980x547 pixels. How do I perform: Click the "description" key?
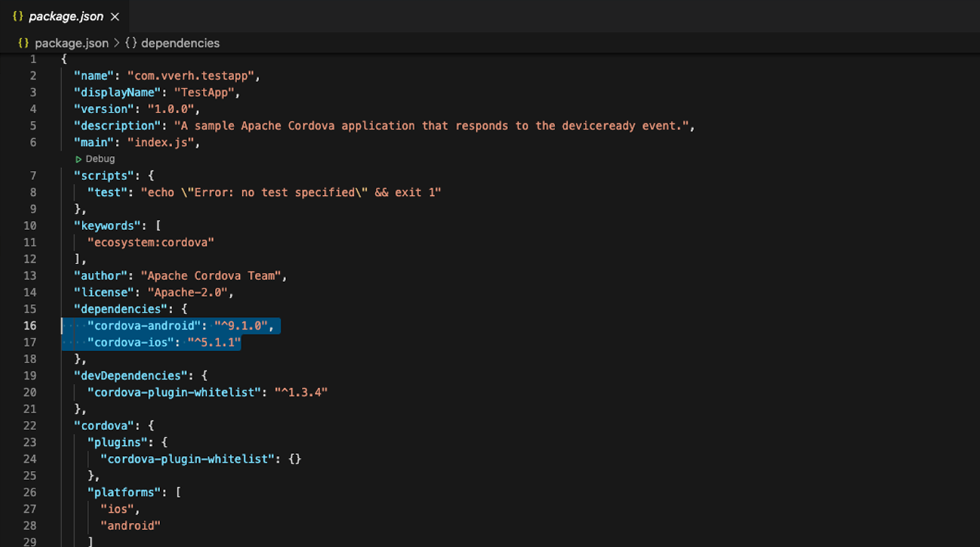(x=117, y=125)
